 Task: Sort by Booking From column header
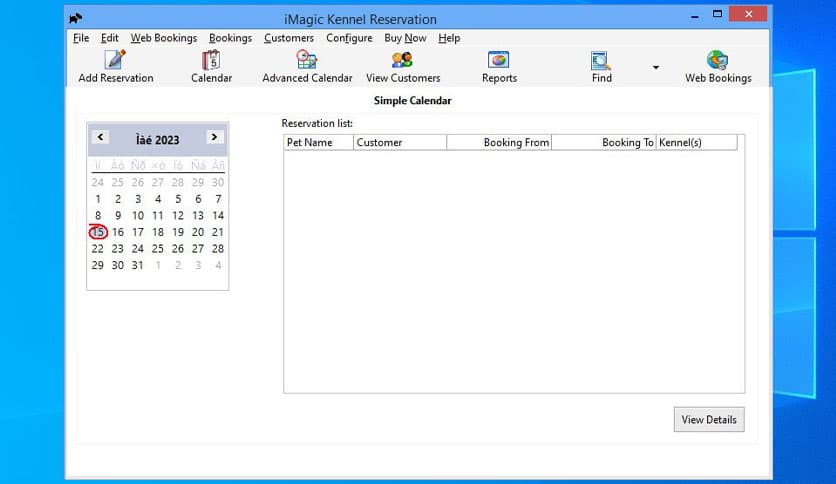pos(499,142)
